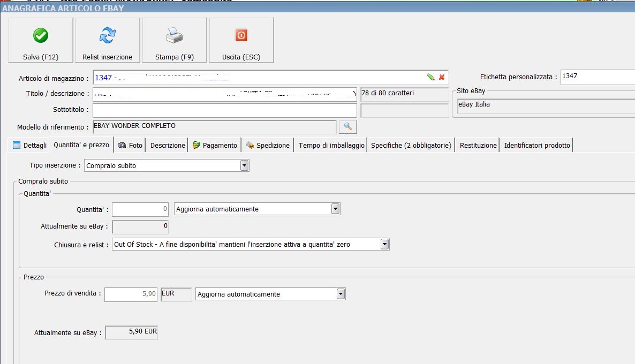635x364 pixels.
Task: Click the magnifier search model button
Action: click(x=348, y=127)
